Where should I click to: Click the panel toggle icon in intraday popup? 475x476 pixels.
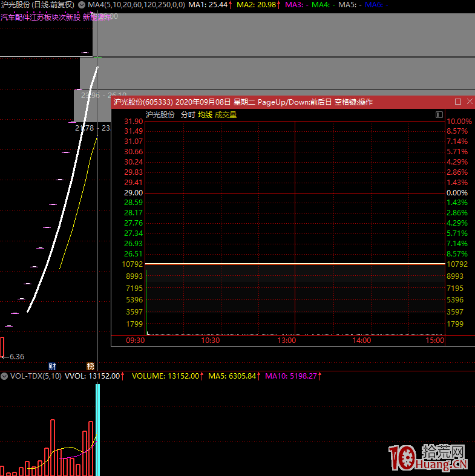pos(439,114)
